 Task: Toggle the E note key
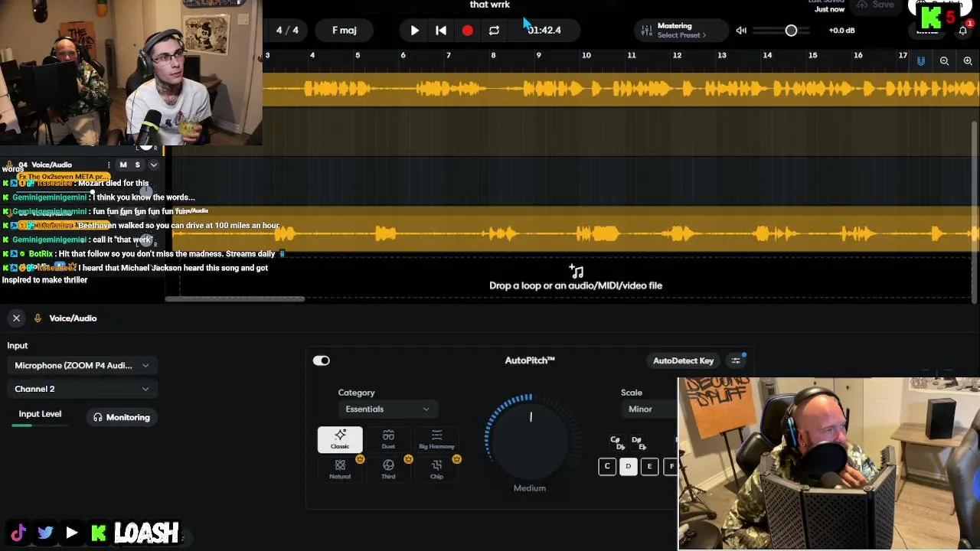pyautogui.click(x=649, y=466)
